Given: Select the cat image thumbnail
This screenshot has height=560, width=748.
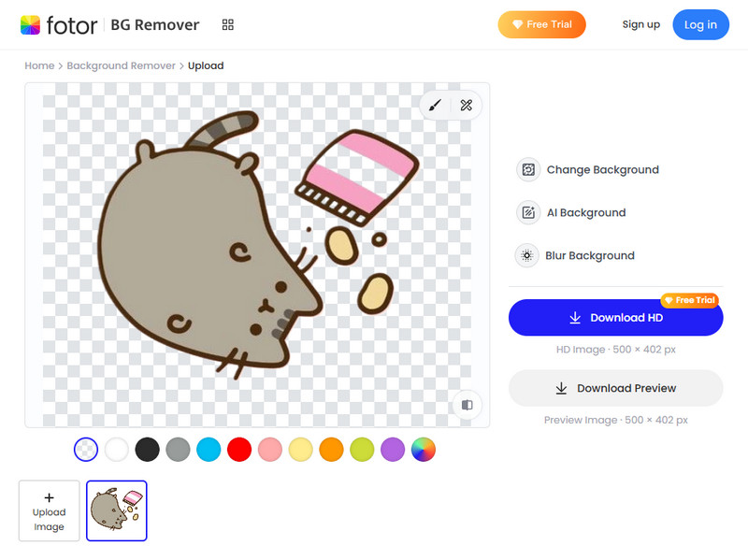Looking at the screenshot, I should [116, 510].
